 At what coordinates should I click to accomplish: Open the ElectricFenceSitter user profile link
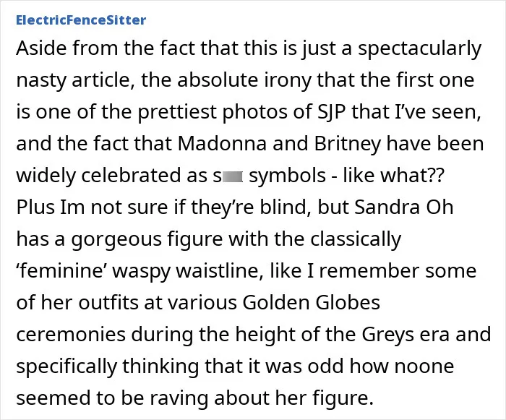coord(81,20)
